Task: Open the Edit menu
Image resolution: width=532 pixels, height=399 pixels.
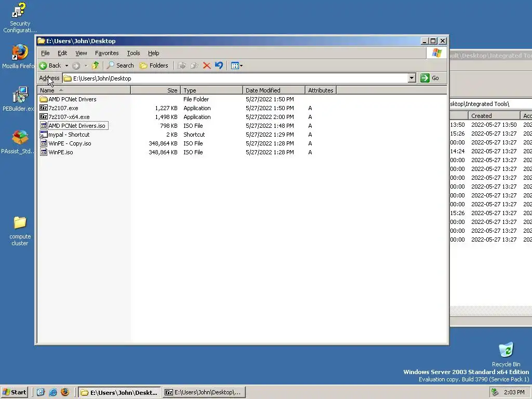Action: [x=62, y=53]
